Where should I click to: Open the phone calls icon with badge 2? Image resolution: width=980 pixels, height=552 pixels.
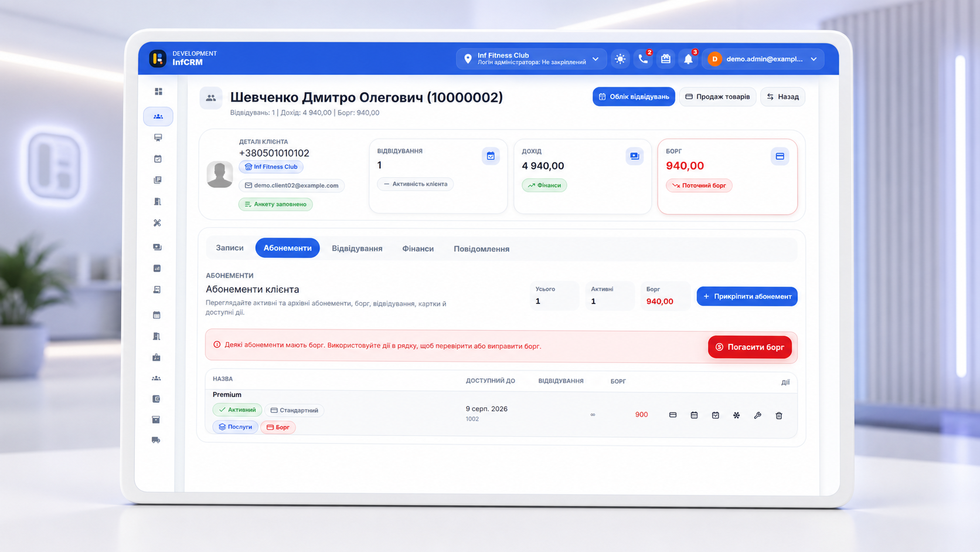(643, 59)
